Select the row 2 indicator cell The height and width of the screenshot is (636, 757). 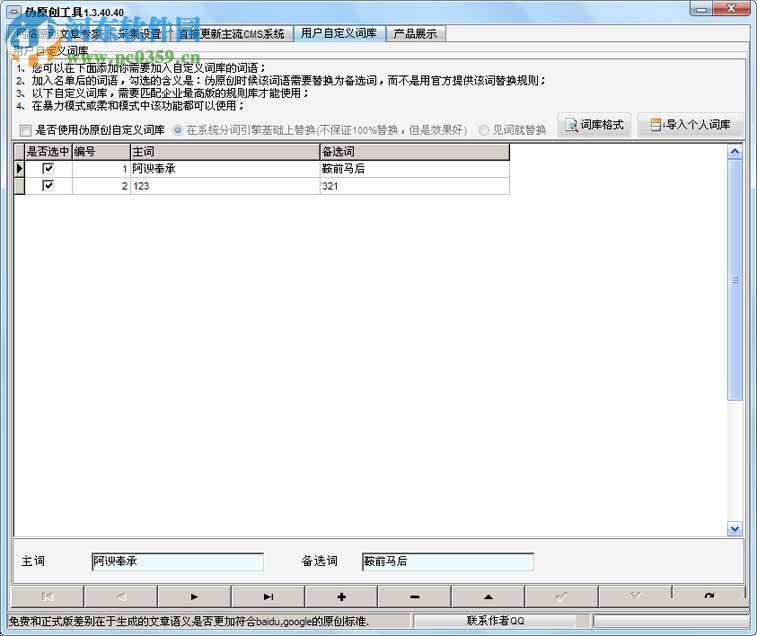(19, 186)
